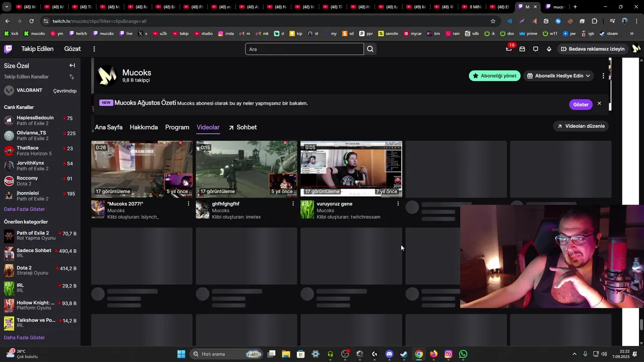
Task: Open the Chrome tab search dropdown
Action: click(7, 7)
